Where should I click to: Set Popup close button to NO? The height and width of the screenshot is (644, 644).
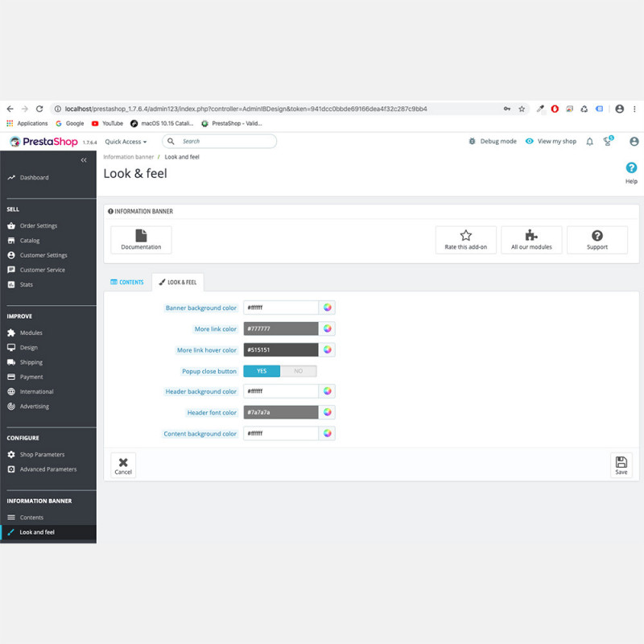(x=299, y=371)
